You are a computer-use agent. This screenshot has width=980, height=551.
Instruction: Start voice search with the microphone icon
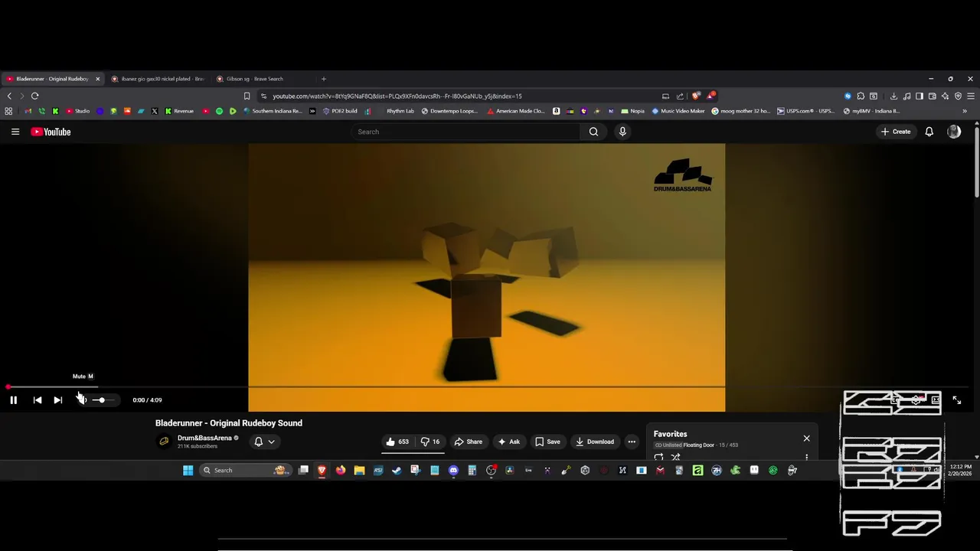pos(622,132)
